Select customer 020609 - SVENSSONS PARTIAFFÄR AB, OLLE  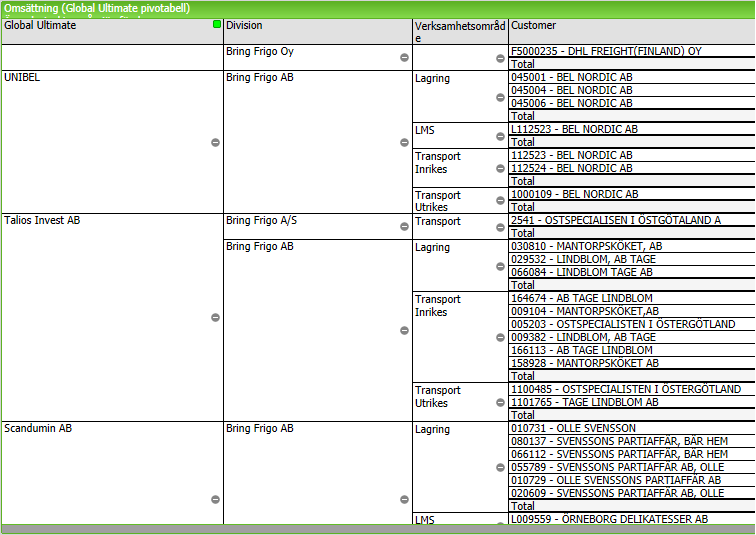click(632, 494)
